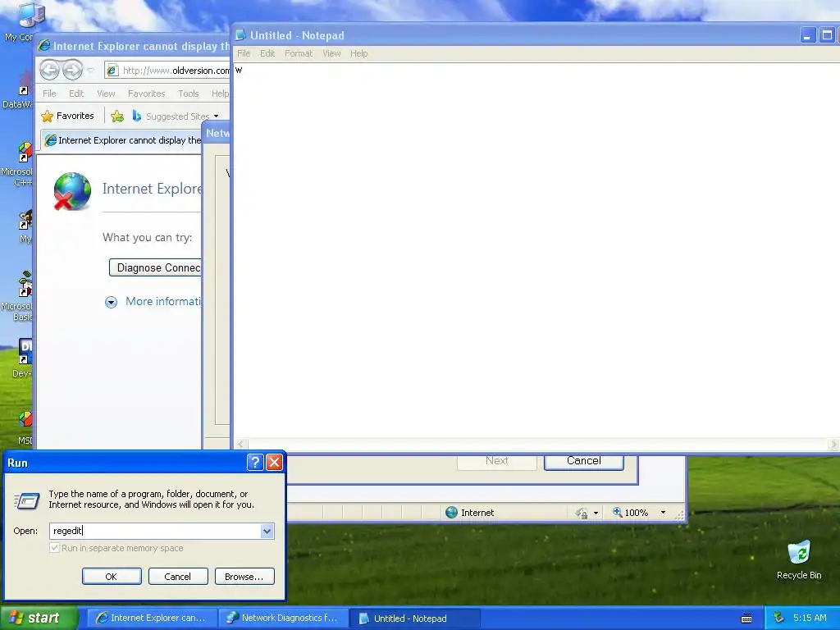Open the Windows Start menu
The height and width of the screenshot is (630, 840).
point(38,618)
